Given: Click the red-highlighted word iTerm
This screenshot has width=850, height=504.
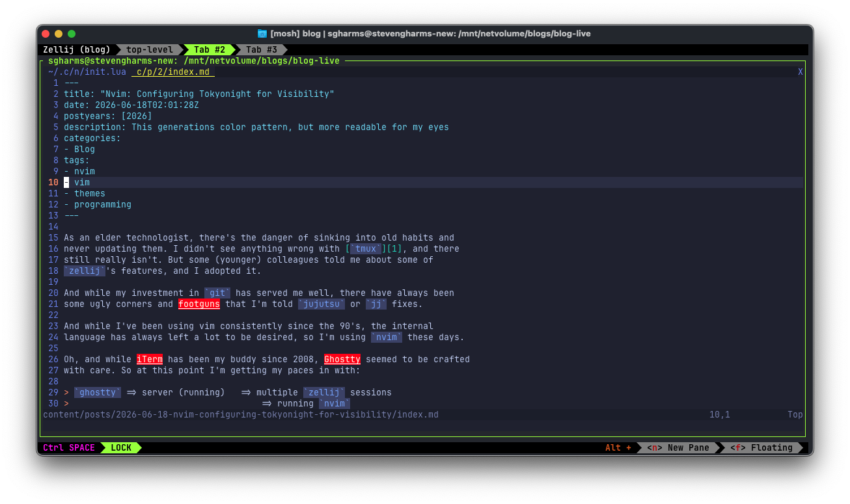Looking at the screenshot, I should pyautogui.click(x=150, y=359).
